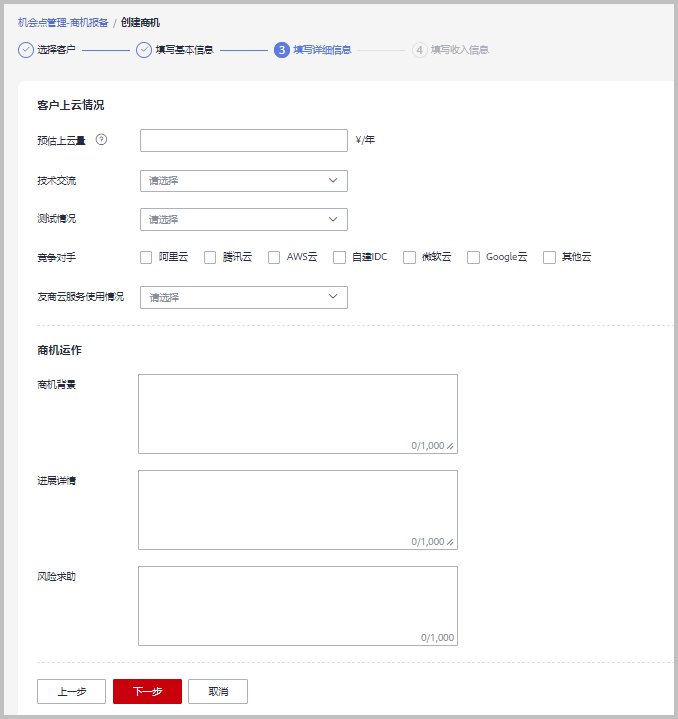Screen dimensions: 678x719
Task: Click into the 商机背景 text area
Action: click(x=298, y=414)
